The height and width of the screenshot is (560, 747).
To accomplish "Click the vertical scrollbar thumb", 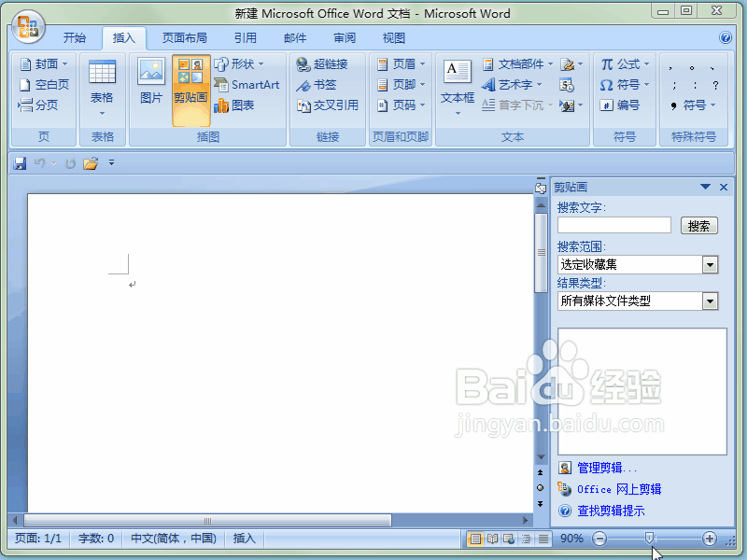I will tap(541, 253).
